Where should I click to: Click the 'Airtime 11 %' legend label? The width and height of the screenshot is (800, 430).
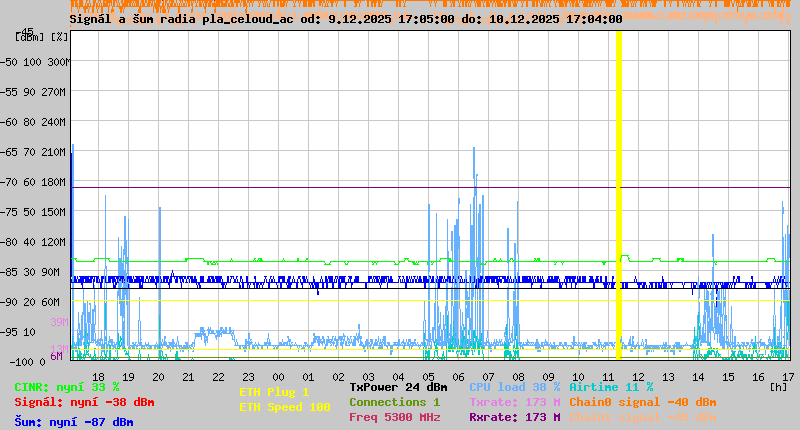pyautogui.click(x=611, y=387)
